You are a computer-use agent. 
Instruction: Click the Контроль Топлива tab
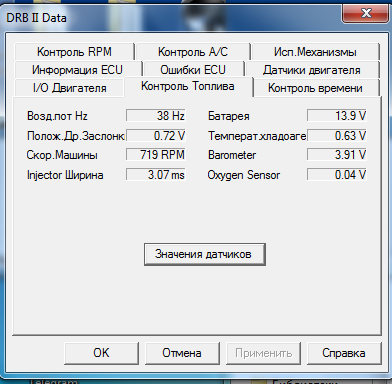click(188, 86)
